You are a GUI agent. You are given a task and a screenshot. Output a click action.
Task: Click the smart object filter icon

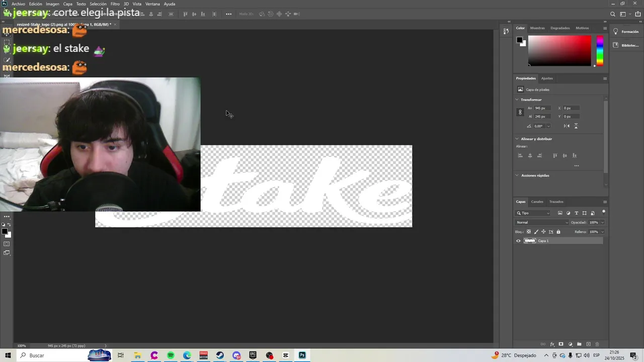pos(593,213)
